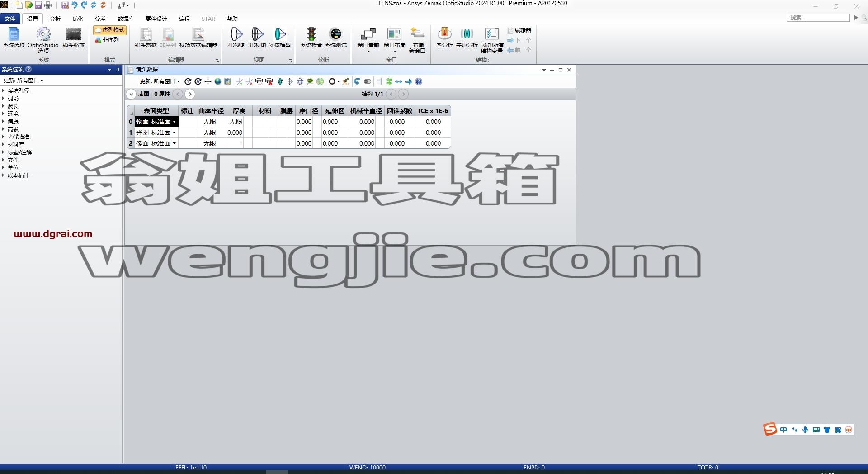
Task: Click the undo arrow in quick access bar
Action: pyautogui.click(x=75, y=5)
